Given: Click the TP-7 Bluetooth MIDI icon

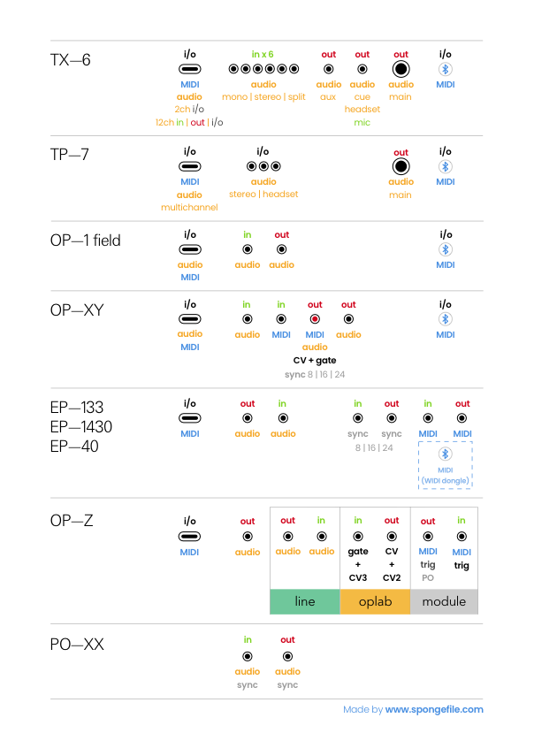Looking at the screenshot, I should pos(446,166).
